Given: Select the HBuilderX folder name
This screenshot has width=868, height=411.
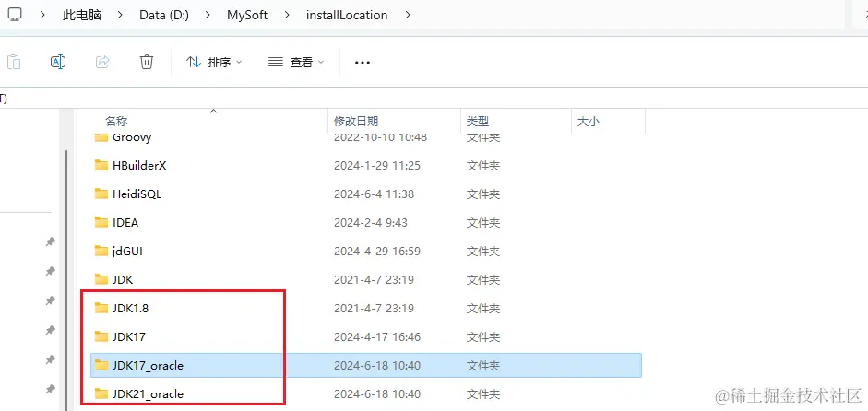Looking at the screenshot, I should [139, 165].
